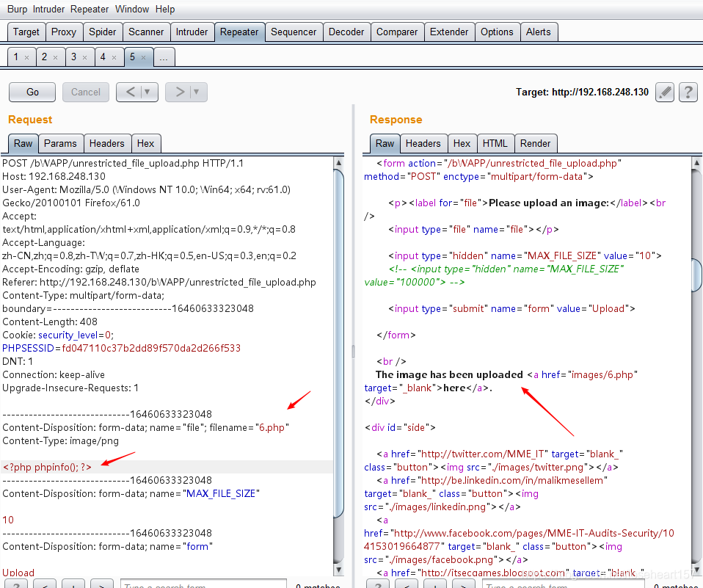Show response HTML view

(x=495, y=144)
